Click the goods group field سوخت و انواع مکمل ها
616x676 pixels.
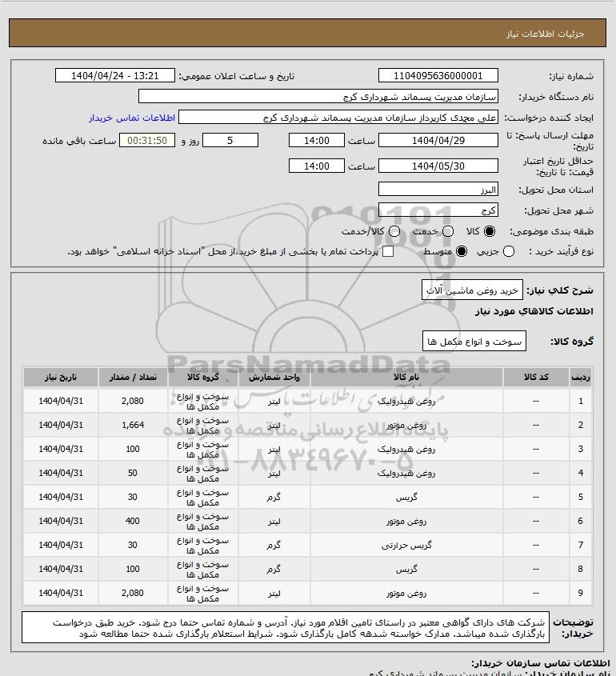(474, 341)
